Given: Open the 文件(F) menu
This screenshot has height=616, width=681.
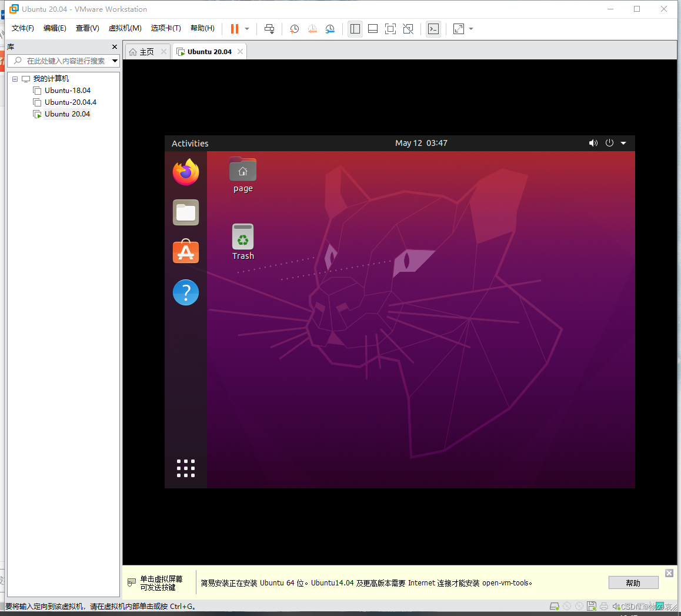Looking at the screenshot, I should click(22, 28).
